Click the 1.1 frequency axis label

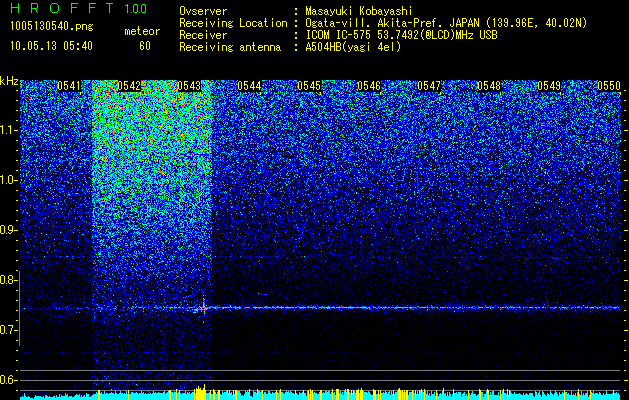[9, 130]
